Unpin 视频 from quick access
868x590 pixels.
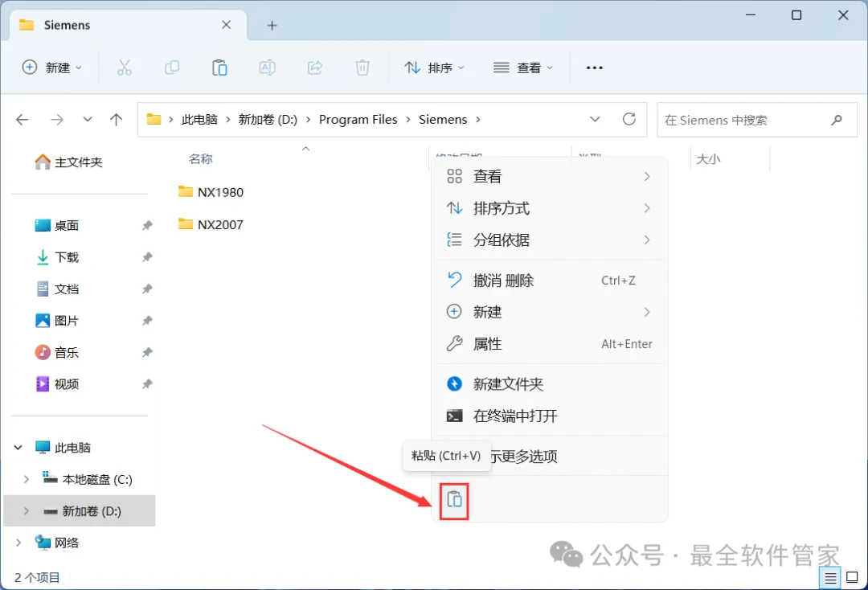(147, 384)
